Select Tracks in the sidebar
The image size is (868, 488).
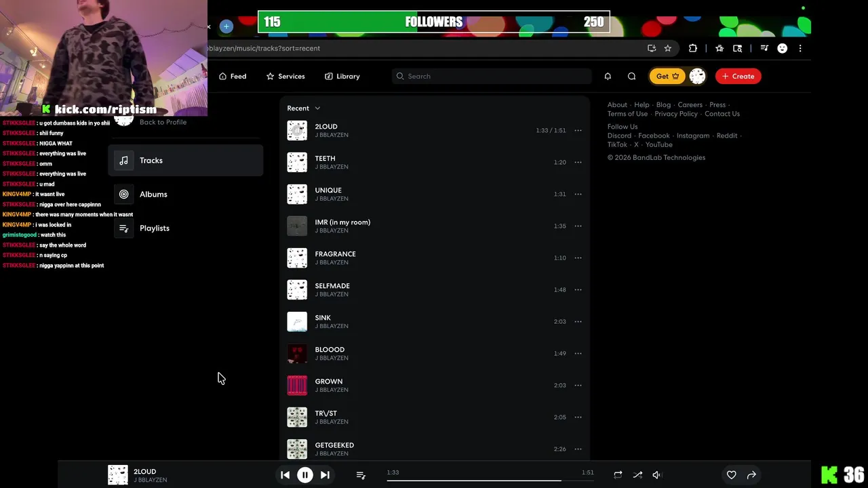(x=186, y=161)
